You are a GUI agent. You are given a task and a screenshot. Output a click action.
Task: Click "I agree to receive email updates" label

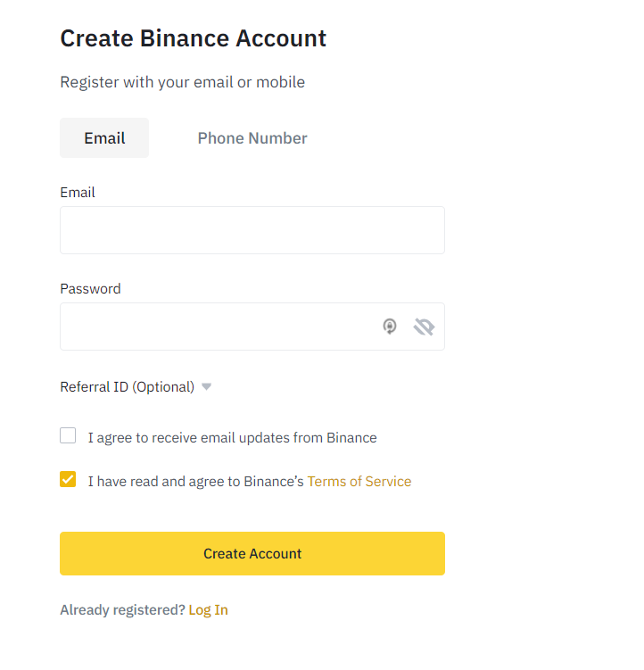point(232,438)
